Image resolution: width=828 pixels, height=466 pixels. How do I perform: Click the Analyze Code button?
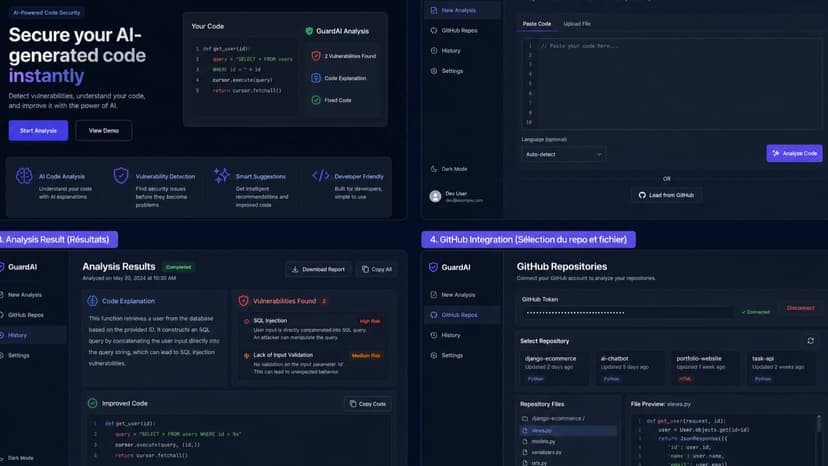794,153
